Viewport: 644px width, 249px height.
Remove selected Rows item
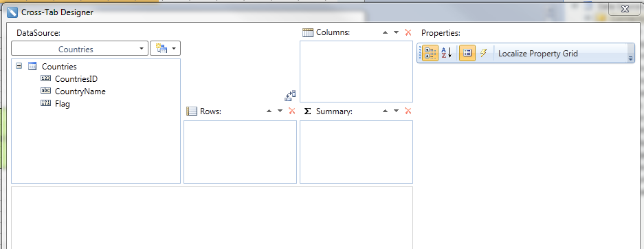point(292,111)
